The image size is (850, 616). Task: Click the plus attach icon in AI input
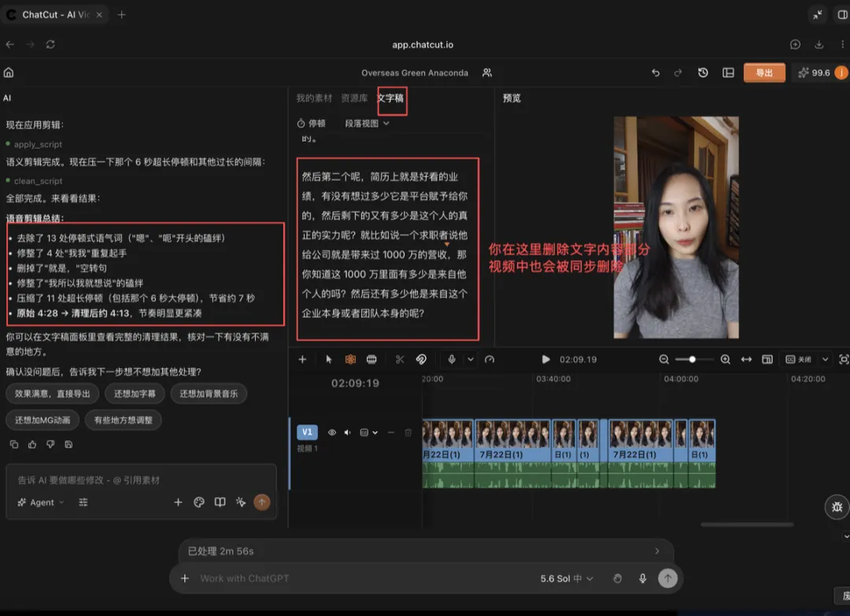[178, 502]
